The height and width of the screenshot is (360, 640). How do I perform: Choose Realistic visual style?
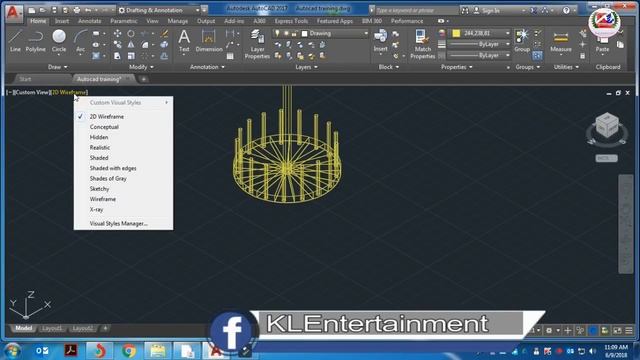[100, 148]
